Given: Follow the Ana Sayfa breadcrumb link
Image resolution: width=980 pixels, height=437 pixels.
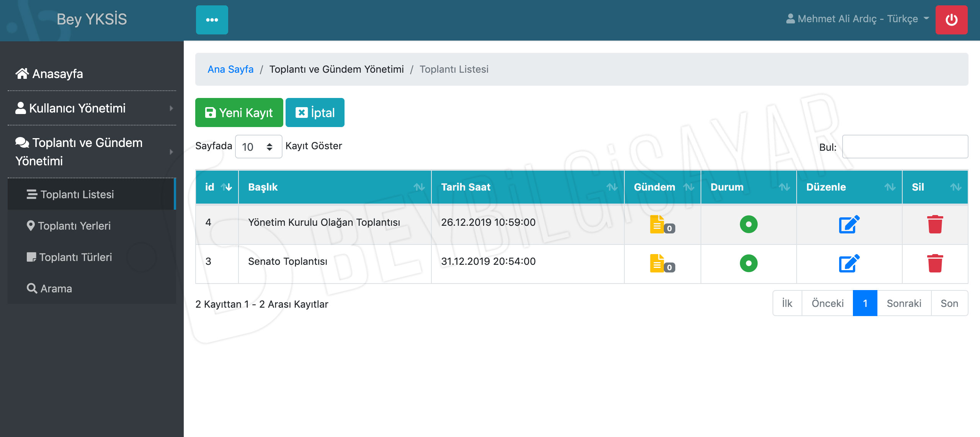Looking at the screenshot, I should pos(230,69).
